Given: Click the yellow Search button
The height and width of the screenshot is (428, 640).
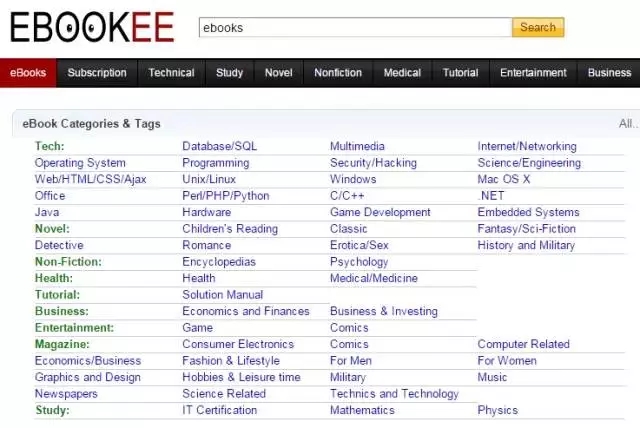Looking at the screenshot, I should point(538,27).
